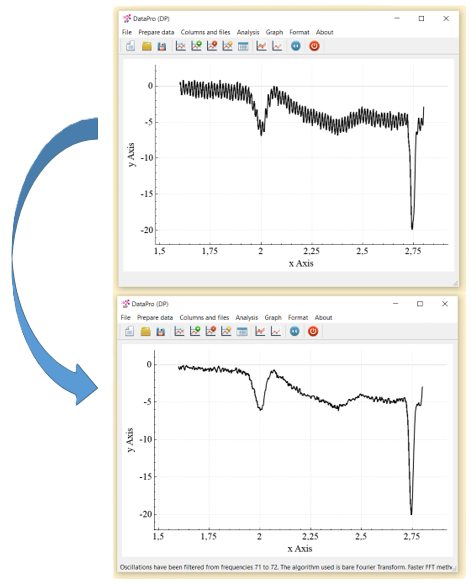The height and width of the screenshot is (584, 473).
Task: Click the 'Oscillations have been filtered' status message
Action: tap(286, 567)
